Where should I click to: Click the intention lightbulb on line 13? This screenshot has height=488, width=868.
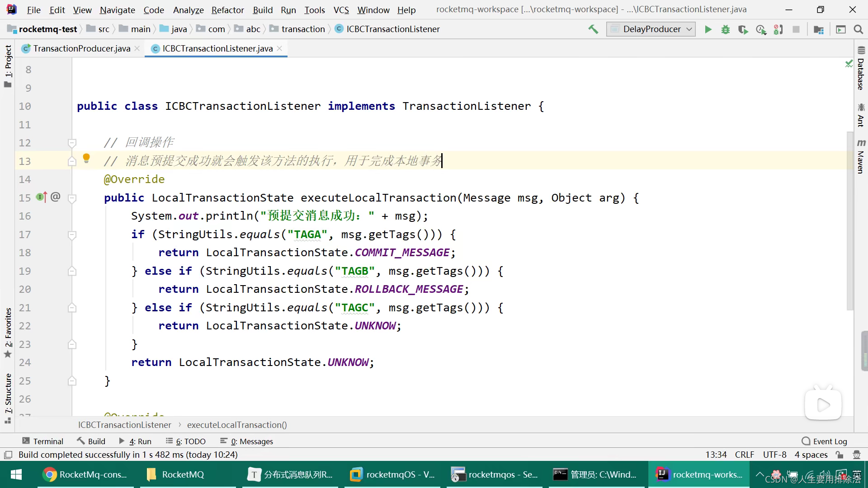86,159
